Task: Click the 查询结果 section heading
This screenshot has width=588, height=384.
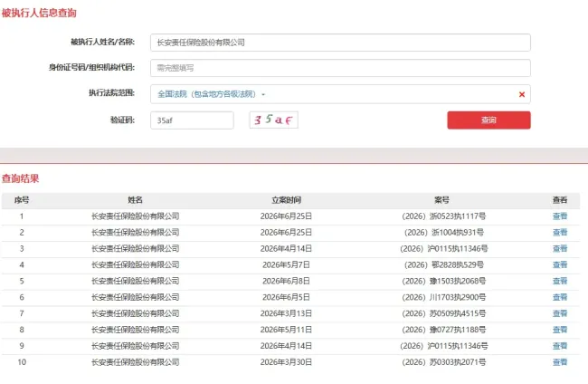Action: 20,178
